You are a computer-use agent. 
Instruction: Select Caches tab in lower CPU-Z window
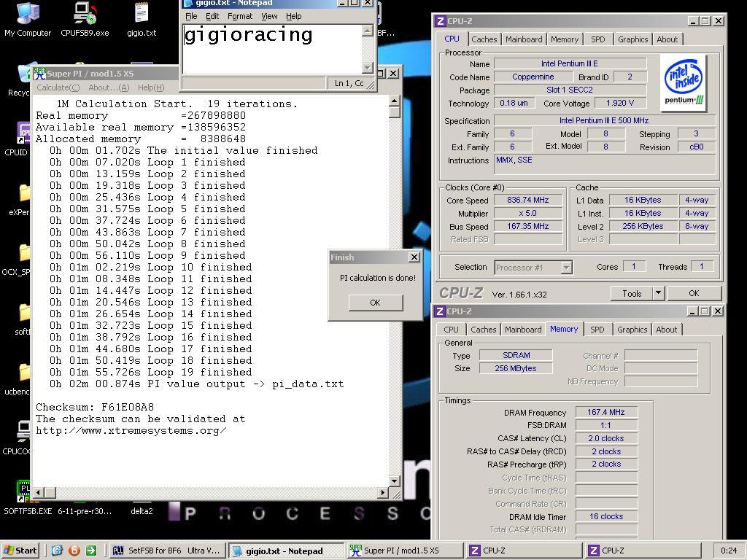[x=483, y=330]
